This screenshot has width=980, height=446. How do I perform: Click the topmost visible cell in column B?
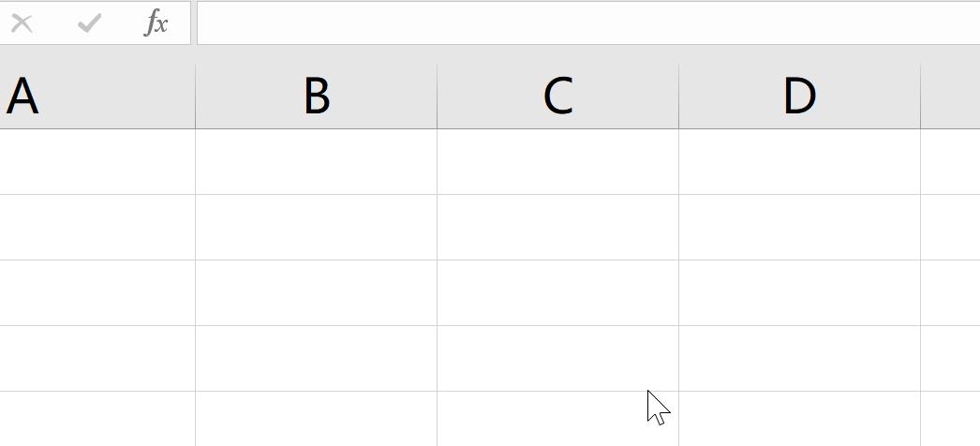(317, 162)
